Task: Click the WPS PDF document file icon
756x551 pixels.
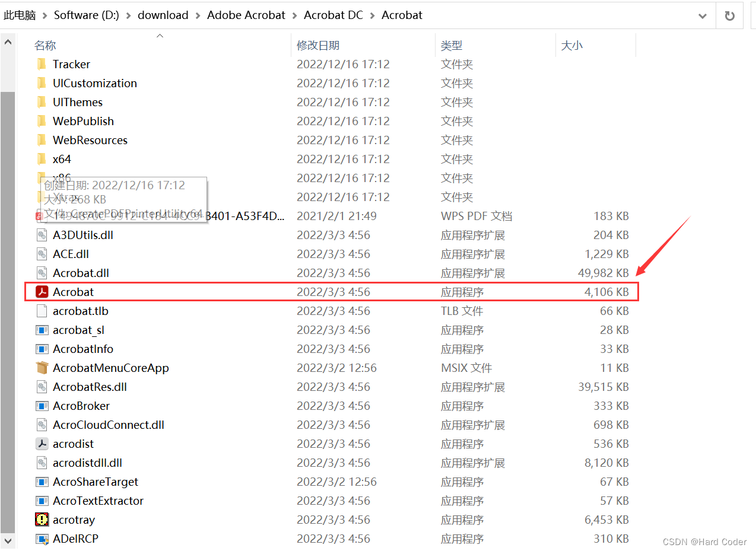Action: pyautogui.click(x=39, y=216)
